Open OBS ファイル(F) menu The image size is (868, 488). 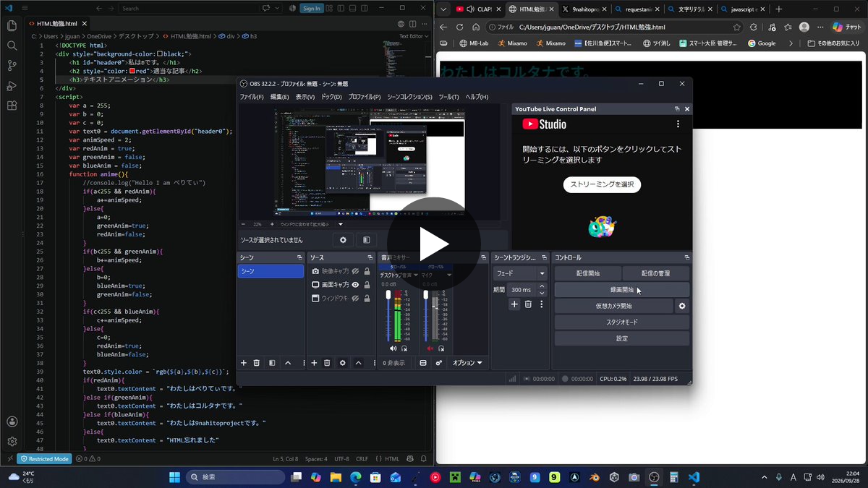click(x=252, y=97)
